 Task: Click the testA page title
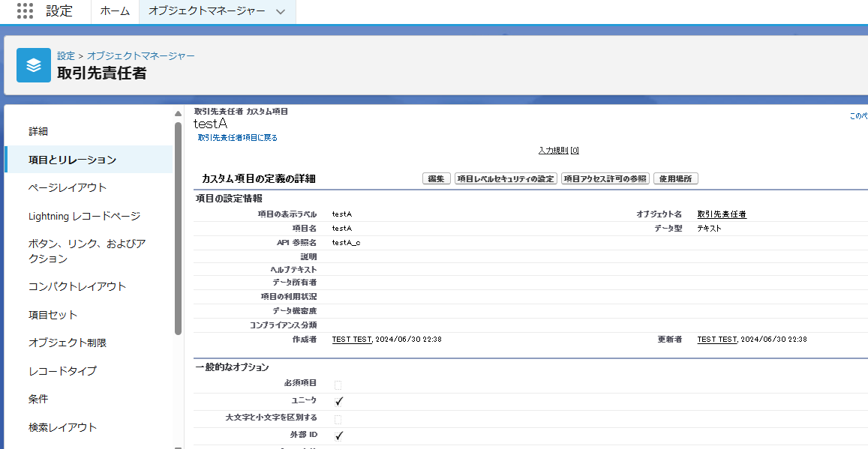210,124
